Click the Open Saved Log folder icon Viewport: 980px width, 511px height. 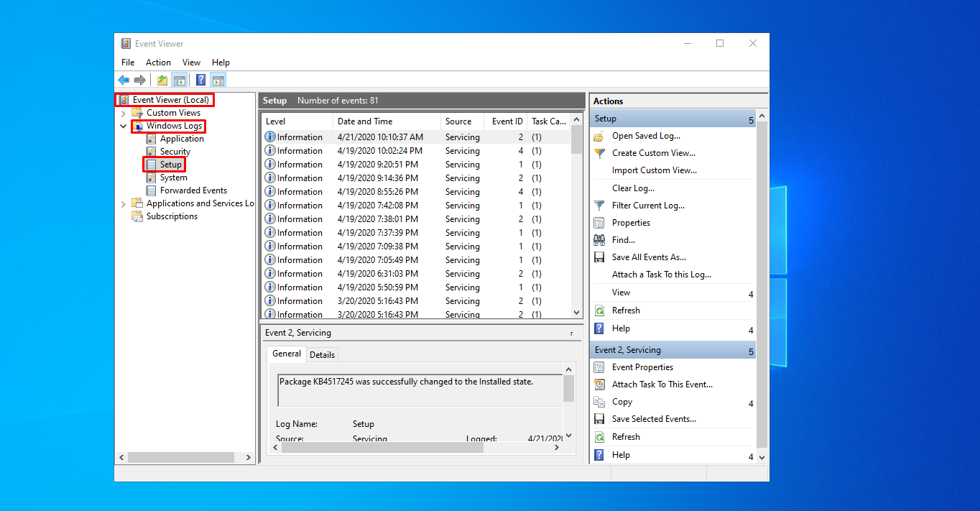tap(599, 136)
